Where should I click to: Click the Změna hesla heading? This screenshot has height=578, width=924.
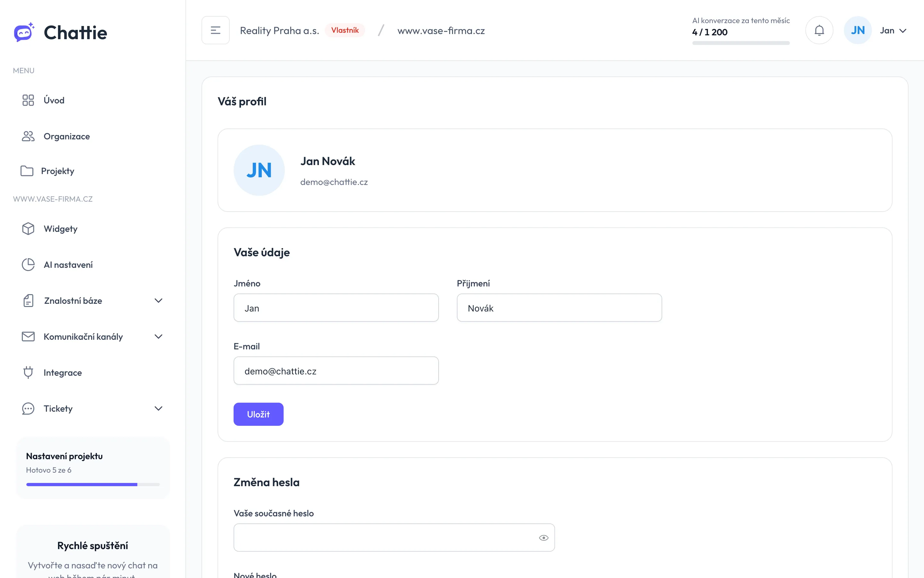tap(267, 482)
